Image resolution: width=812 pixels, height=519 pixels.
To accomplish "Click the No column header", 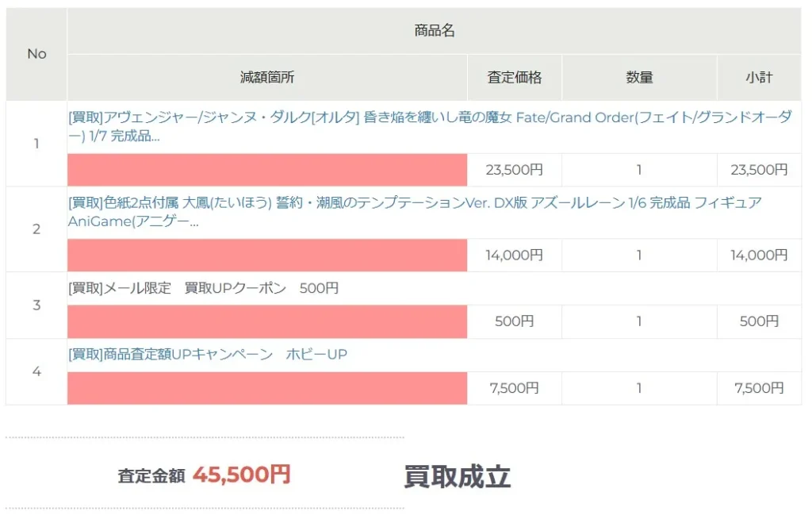I will pos(36,54).
